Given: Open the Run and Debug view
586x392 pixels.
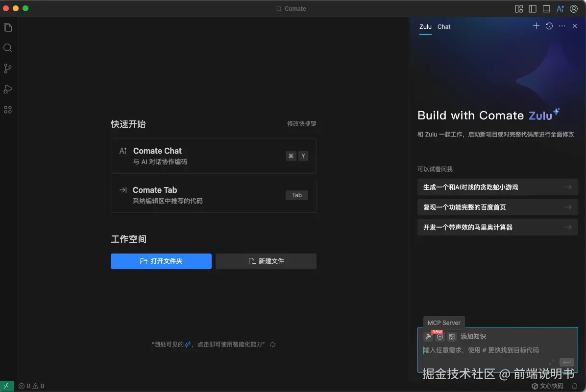Looking at the screenshot, I should (8, 89).
